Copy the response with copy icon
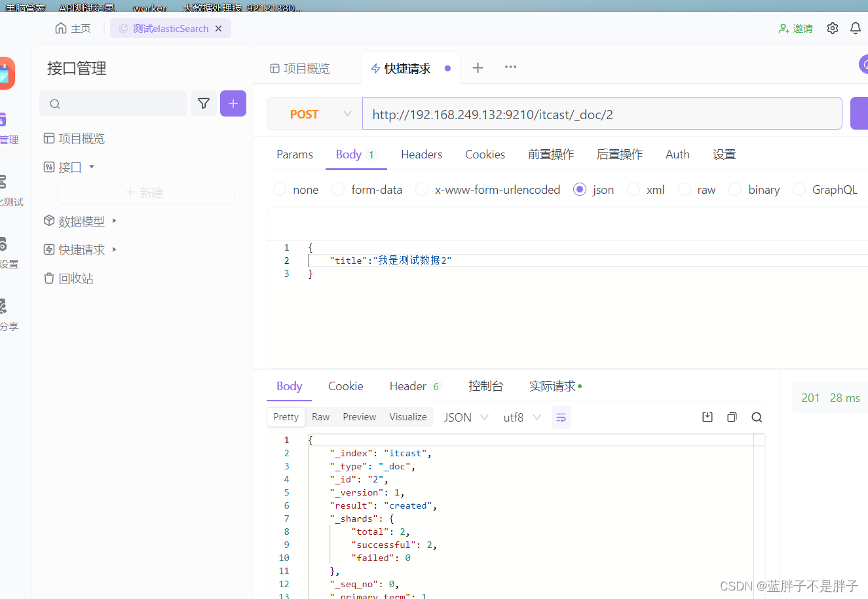The height and width of the screenshot is (599, 868). (732, 417)
